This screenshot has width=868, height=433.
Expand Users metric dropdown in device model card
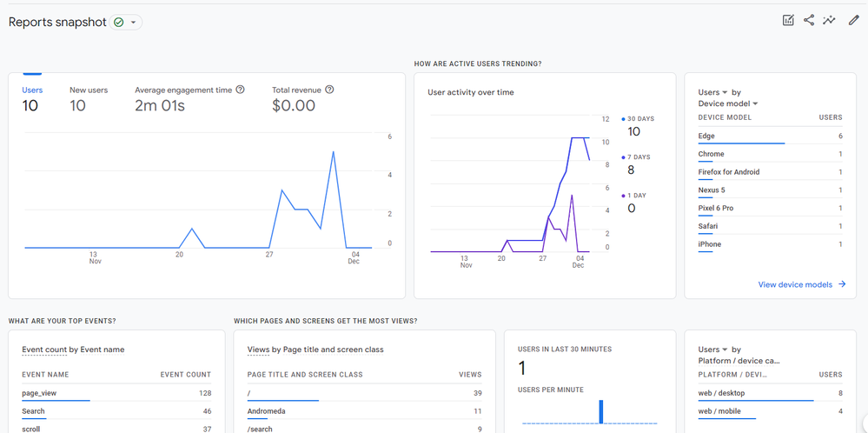(725, 92)
